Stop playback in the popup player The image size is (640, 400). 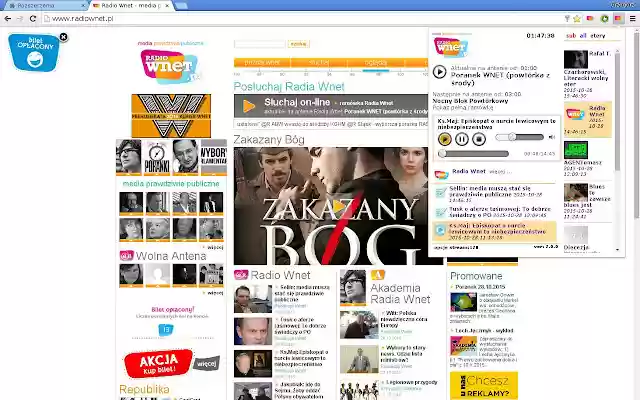pyautogui.click(x=479, y=139)
